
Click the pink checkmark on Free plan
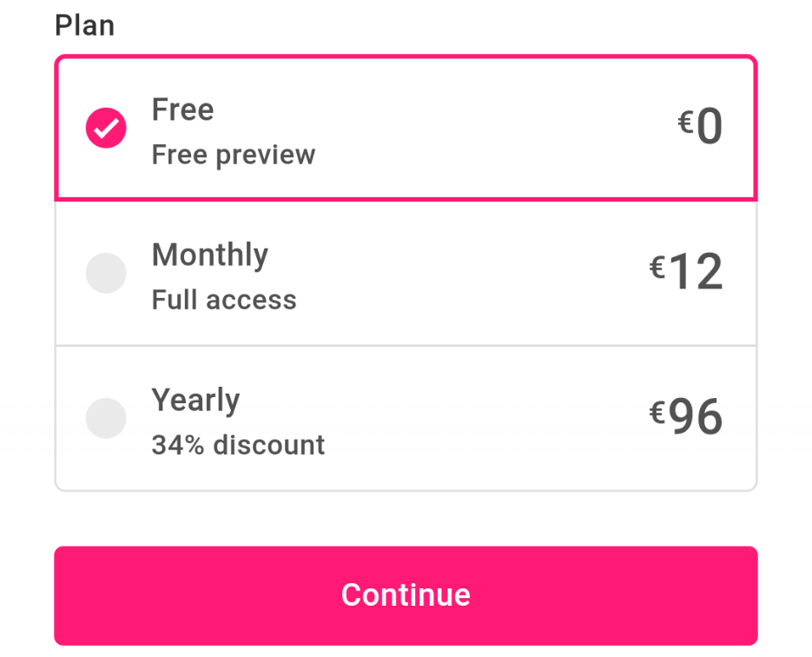click(x=106, y=128)
